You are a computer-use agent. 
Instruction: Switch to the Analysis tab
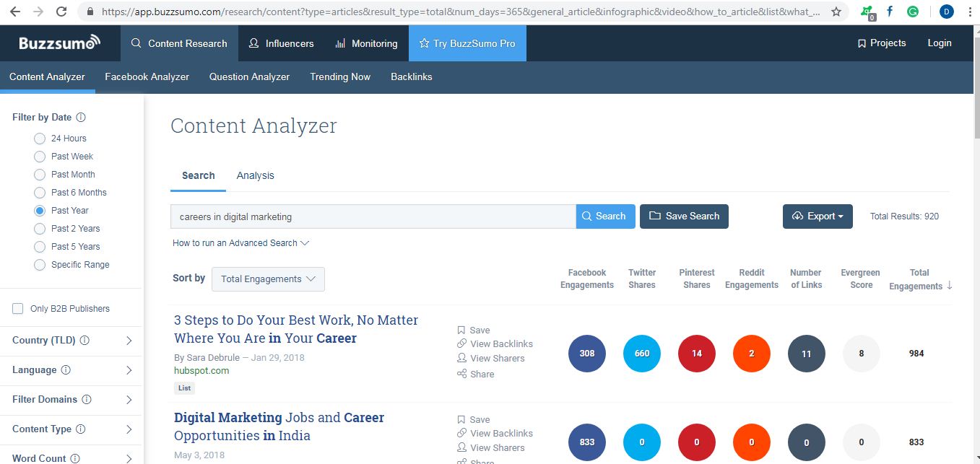[256, 175]
